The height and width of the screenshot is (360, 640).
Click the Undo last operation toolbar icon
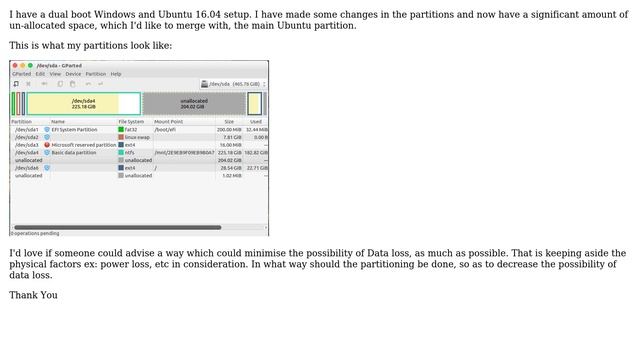click(88, 84)
